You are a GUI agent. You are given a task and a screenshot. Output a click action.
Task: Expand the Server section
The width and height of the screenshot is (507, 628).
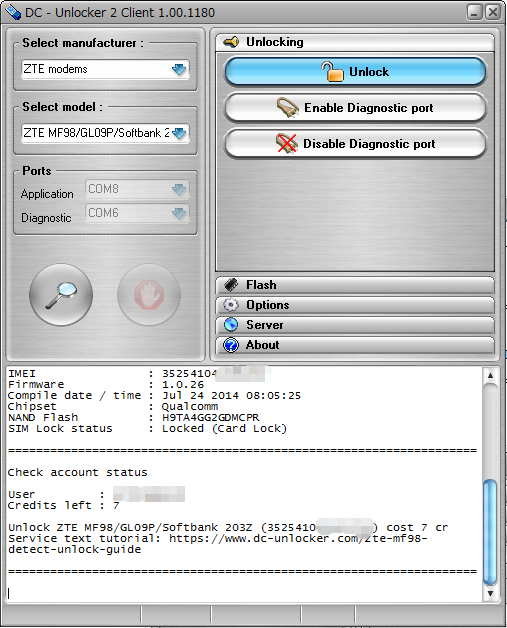(x=355, y=325)
